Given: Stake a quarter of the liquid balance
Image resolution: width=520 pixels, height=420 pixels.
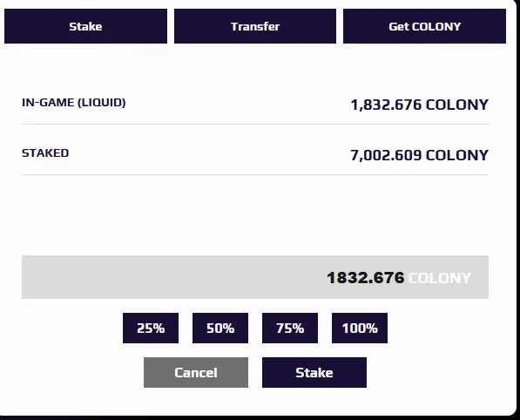Looking at the screenshot, I should pos(151,329).
